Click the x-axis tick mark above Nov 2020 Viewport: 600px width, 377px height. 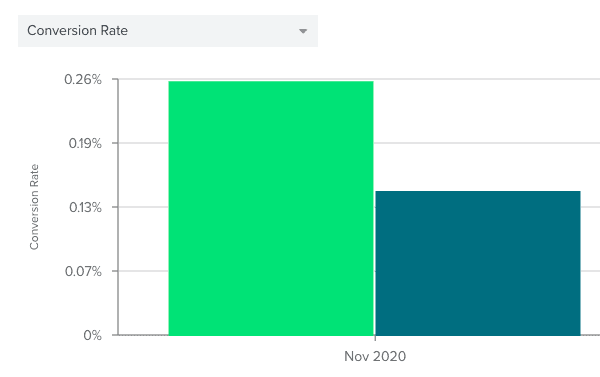(375, 338)
